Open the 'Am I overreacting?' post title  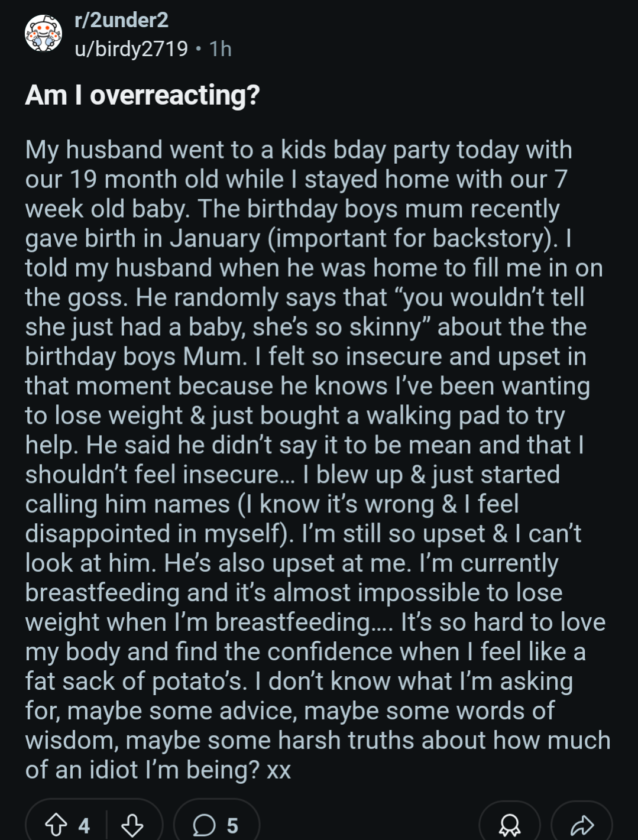(x=143, y=95)
